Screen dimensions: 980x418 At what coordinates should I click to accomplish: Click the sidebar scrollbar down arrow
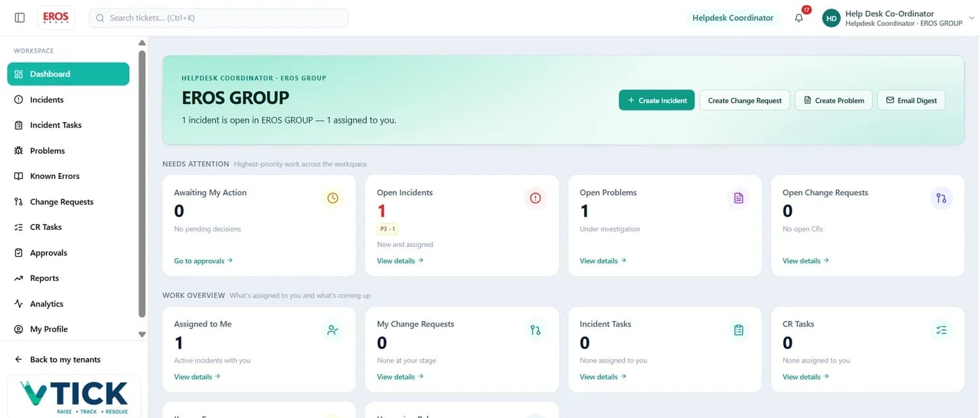tap(142, 334)
